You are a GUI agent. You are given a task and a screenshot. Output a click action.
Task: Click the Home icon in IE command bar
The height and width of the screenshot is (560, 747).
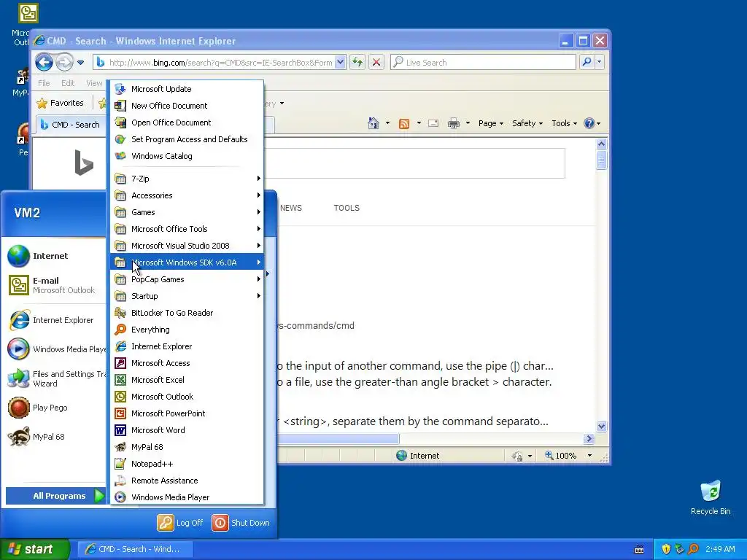click(x=373, y=123)
